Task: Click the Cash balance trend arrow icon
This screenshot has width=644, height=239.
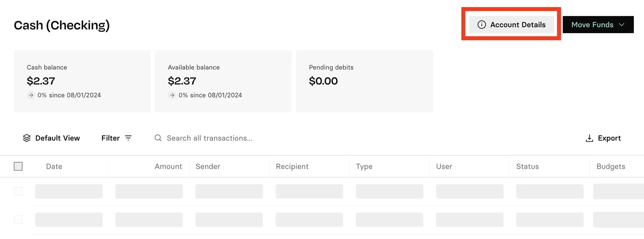Action: 31,95
